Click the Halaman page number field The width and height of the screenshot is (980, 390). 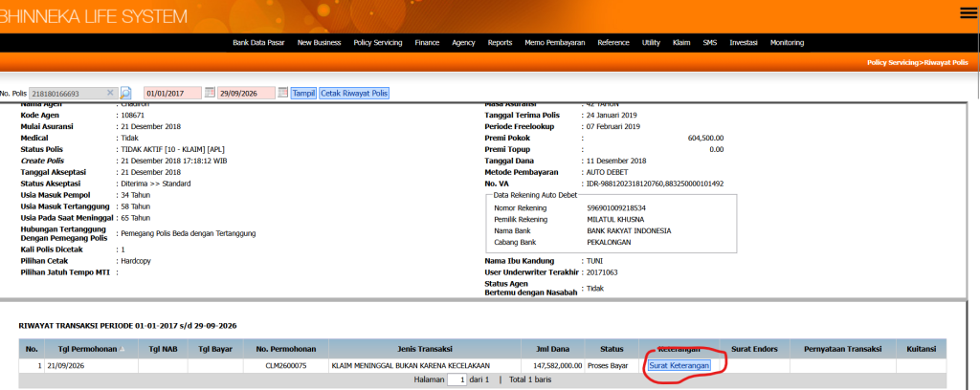coord(457,379)
